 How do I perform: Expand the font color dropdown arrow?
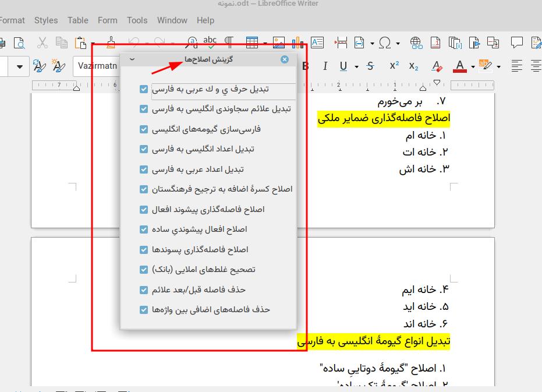click(x=472, y=66)
